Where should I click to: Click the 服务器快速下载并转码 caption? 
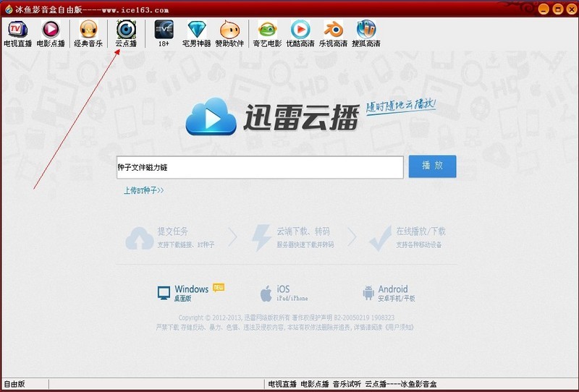point(305,244)
